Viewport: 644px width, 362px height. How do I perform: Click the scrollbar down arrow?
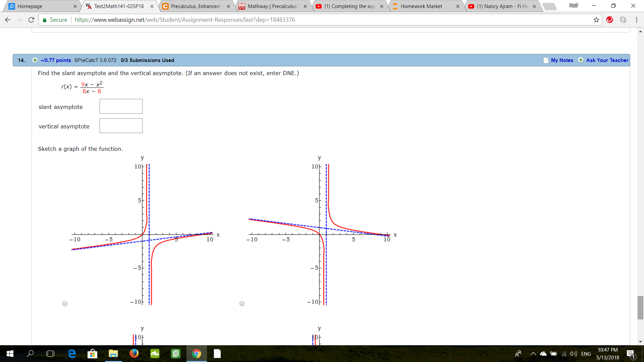point(640,342)
